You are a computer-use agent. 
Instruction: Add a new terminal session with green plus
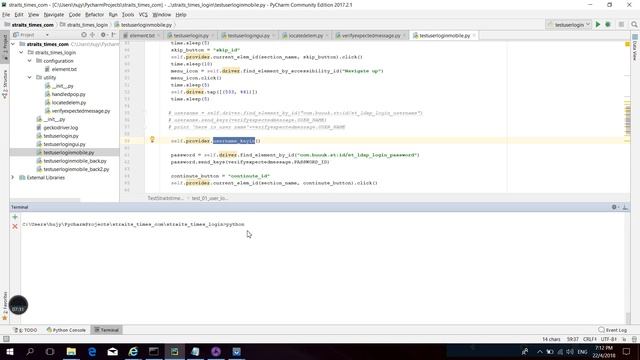(15, 217)
